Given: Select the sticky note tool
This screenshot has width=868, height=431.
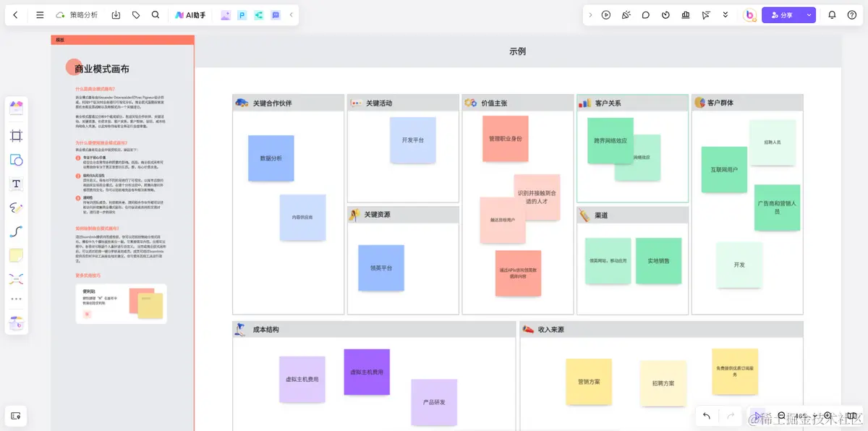Looking at the screenshot, I should click(x=14, y=255).
